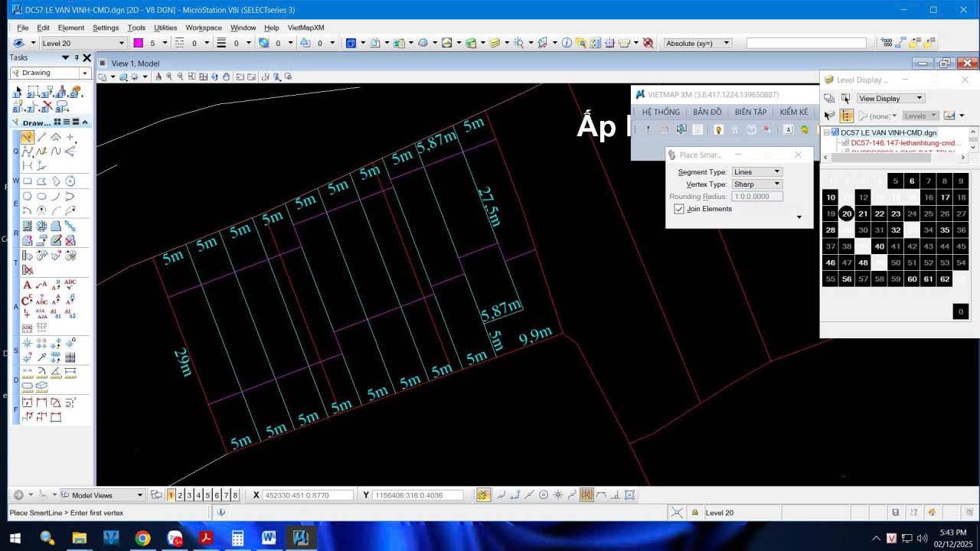Image resolution: width=980 pixels, height=551 pixels.
Task: Open the BIÊN TẬP menu in VietMap
Action: pos(750,112)
